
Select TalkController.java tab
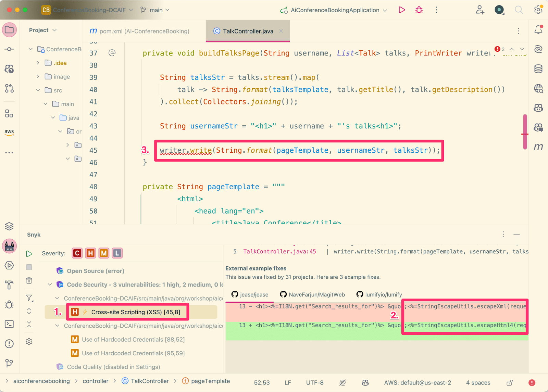point(248,31)
